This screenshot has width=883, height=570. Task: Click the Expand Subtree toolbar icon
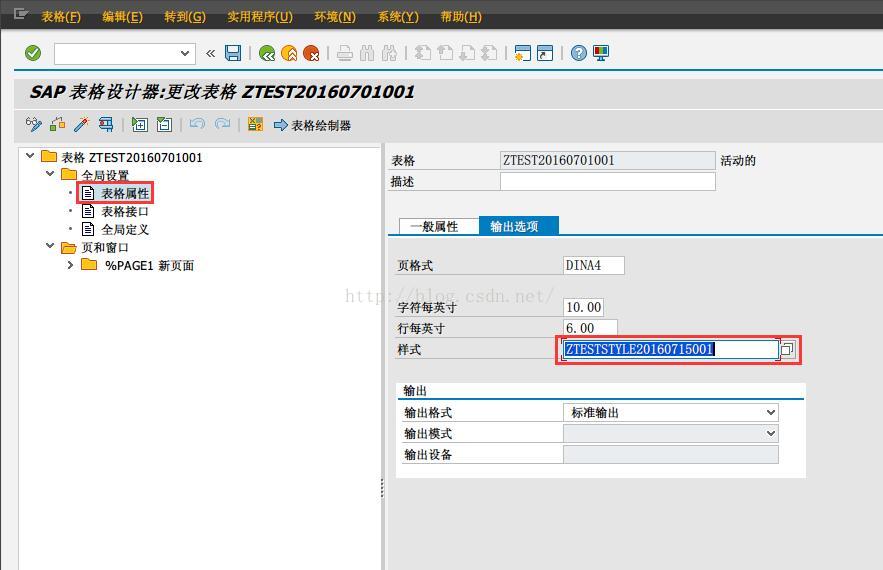pyautogui.click(x=140, y=124)
